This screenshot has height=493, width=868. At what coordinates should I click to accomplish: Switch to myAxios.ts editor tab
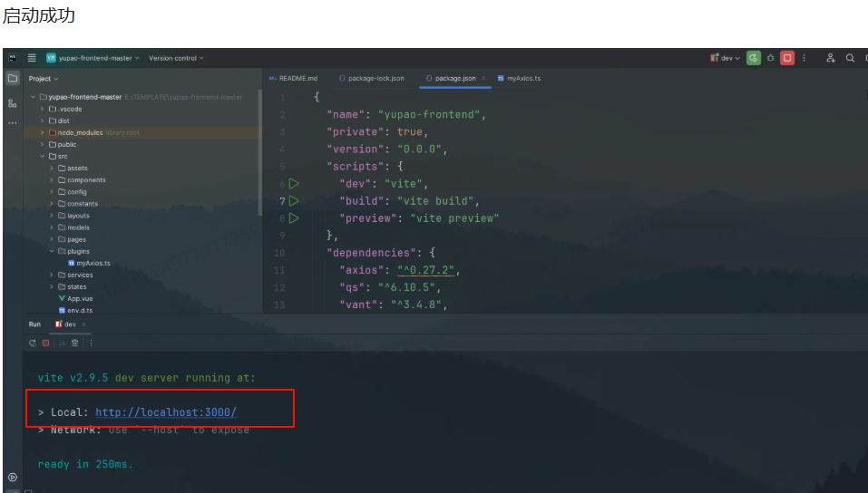(x=519, y=78)
